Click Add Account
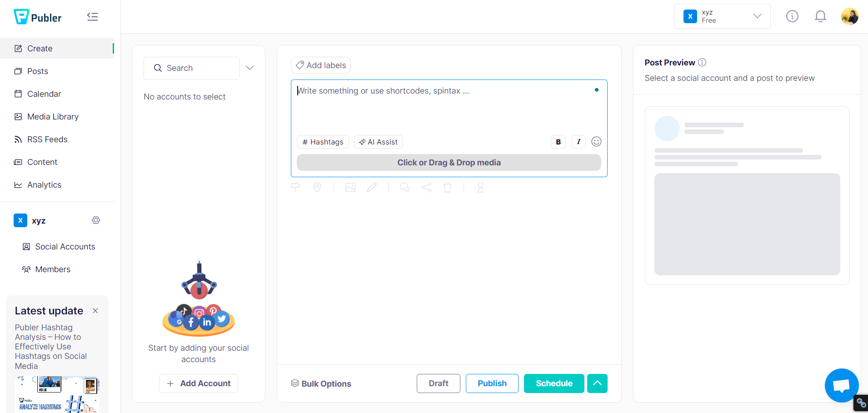Screen dimensions: 868x413 (x=198, y=383)
